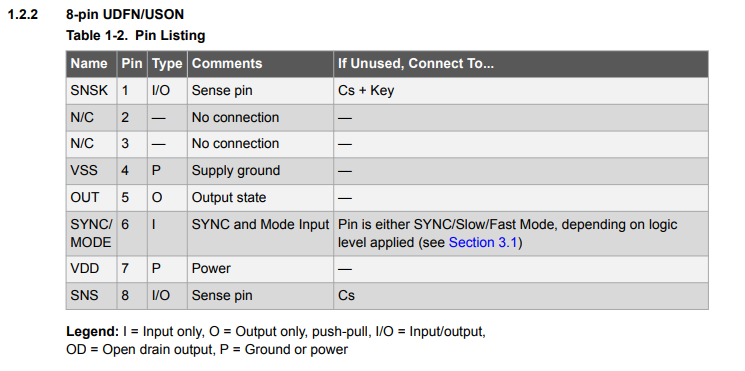Click the 'Table 1-2. Pin Listing' caption

tap(135, 36)
